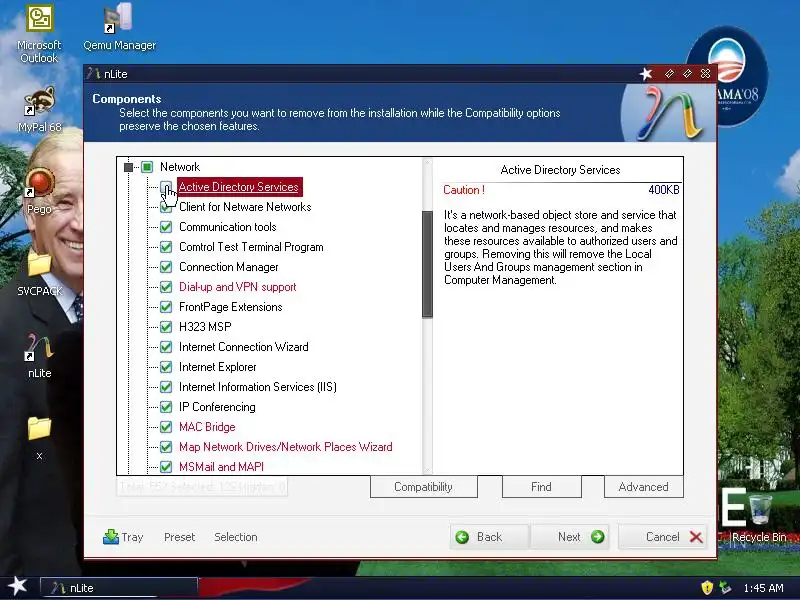The width and height of the screenshot is (800, 600).
Task: Toggle IP Conferencing checkbox
Action: (166, 407)
